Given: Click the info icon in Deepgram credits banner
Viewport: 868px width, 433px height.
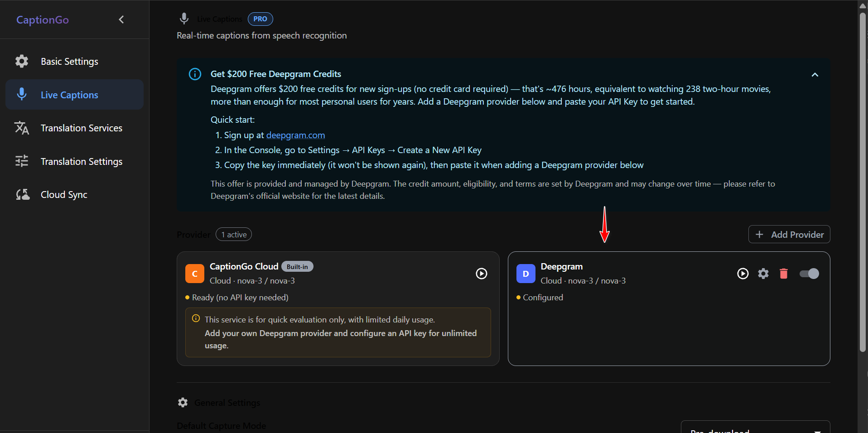Looking at the screenshot, I should click(x=195, y=74).
